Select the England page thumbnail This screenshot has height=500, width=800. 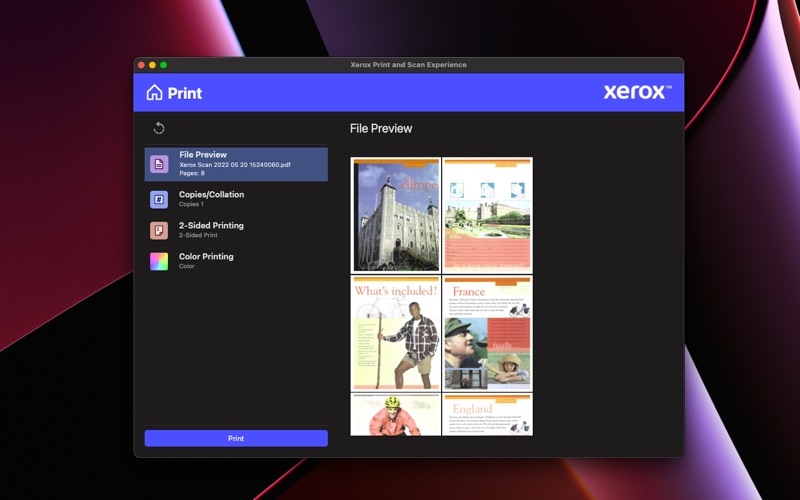point(488,414)
